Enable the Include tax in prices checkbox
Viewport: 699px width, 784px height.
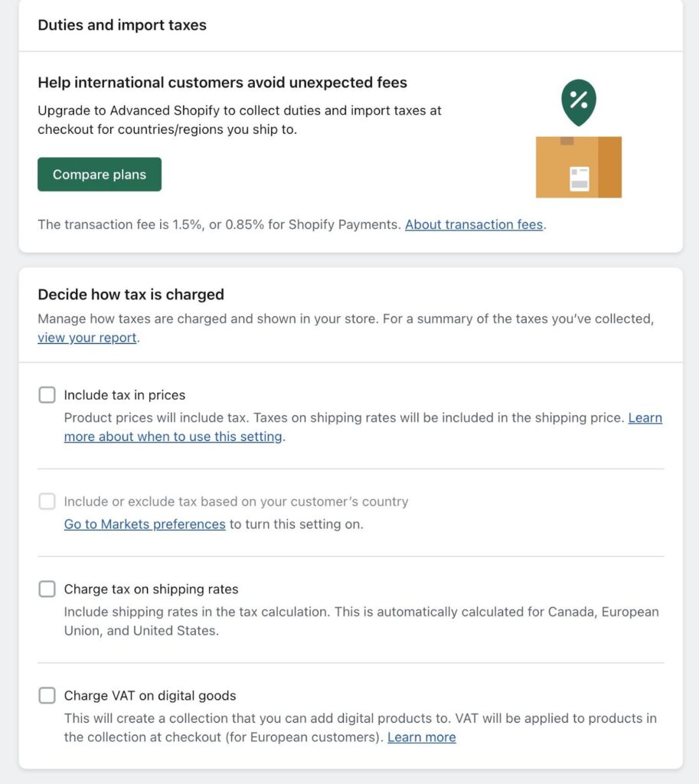[x=47, y=395]
